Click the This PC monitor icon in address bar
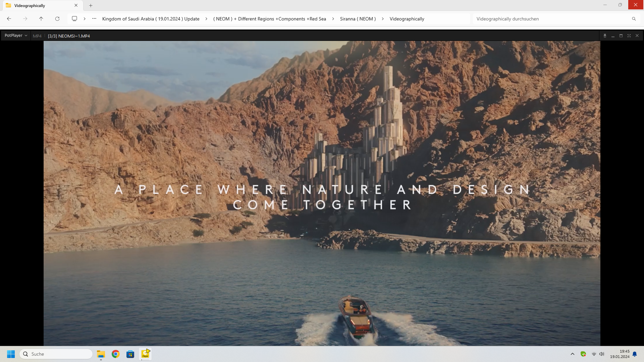Image resolution: width=644 pixels, height=362 pixels. pyautogui.click(x=74, y=19)
